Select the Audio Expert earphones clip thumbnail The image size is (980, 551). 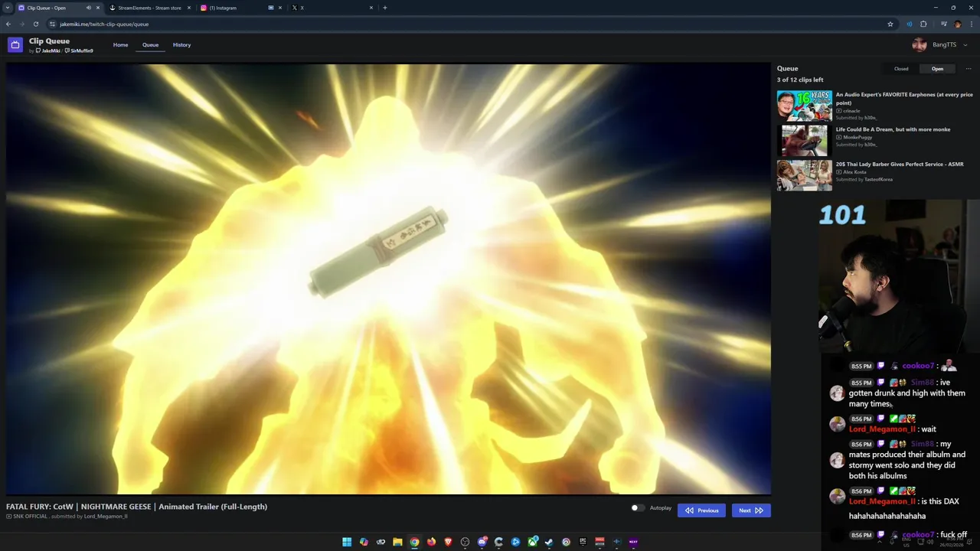tap(804, 106)
